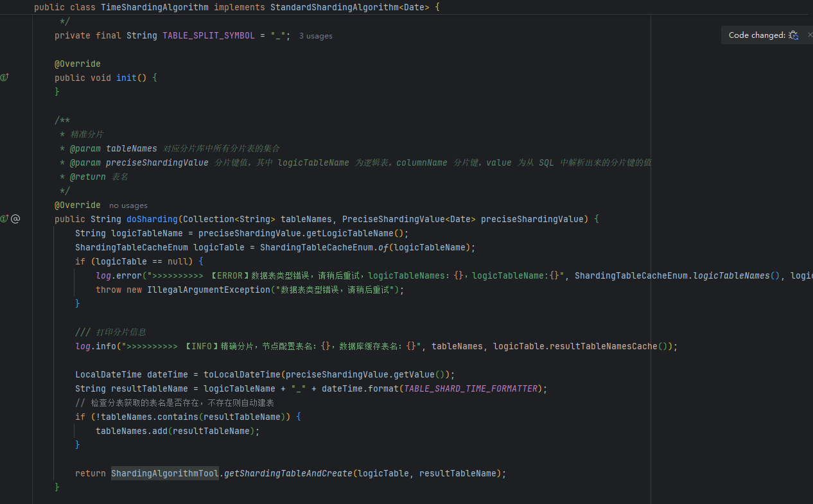This screenshot has width=813, height=504.
Task: Click the "no usages" hint above doSharding
Action: (128, 205)
